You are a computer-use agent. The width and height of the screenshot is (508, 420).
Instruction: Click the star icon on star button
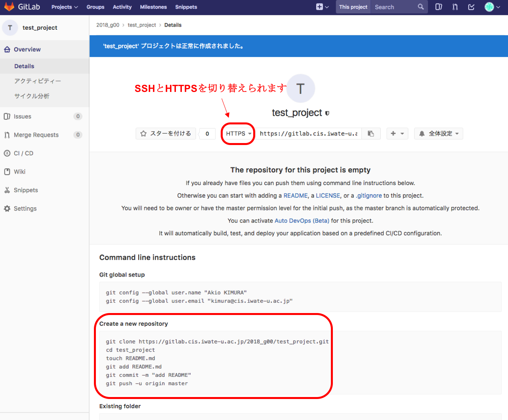[143, 134]
